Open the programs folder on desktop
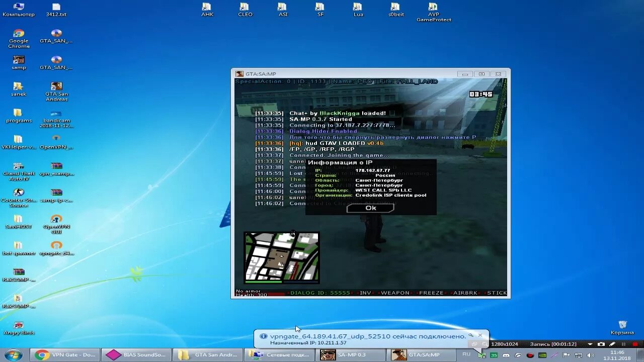This screenshot has width=644, height=362. [x=19, y=116]
